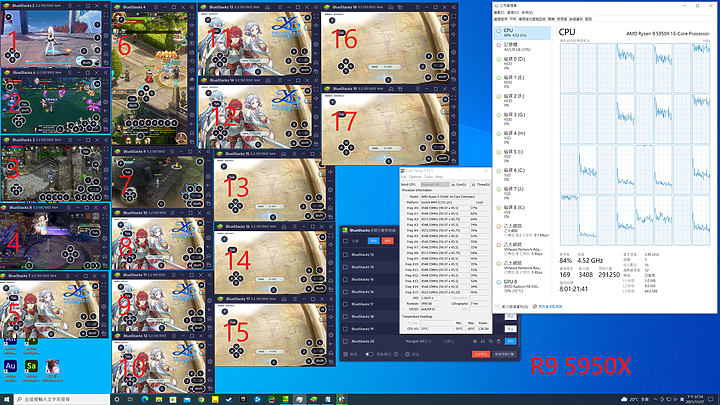720x405 pixels.
Task: Open BlueStacks icon on taskbar
Action: [x=314, y=399]
